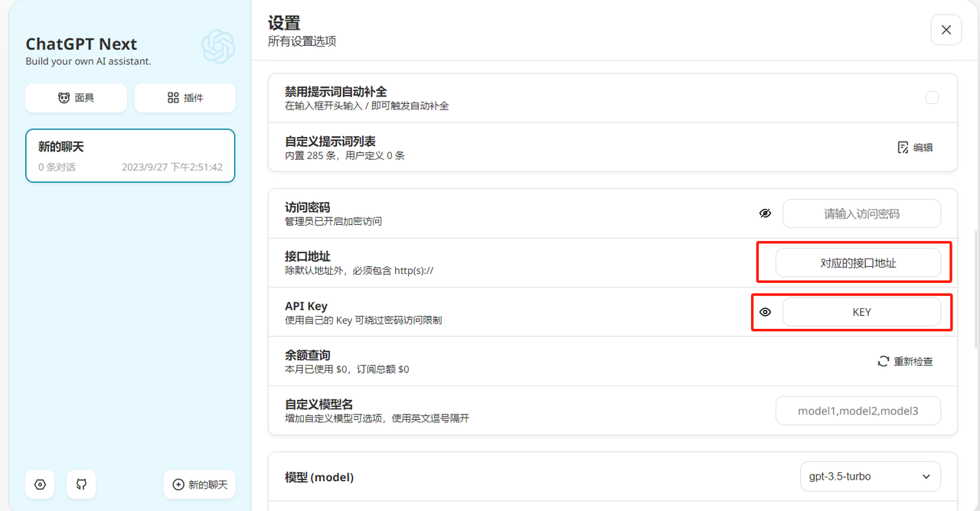Focus the custom model name input
Screen dimensions: 980x511
point(858,411)
